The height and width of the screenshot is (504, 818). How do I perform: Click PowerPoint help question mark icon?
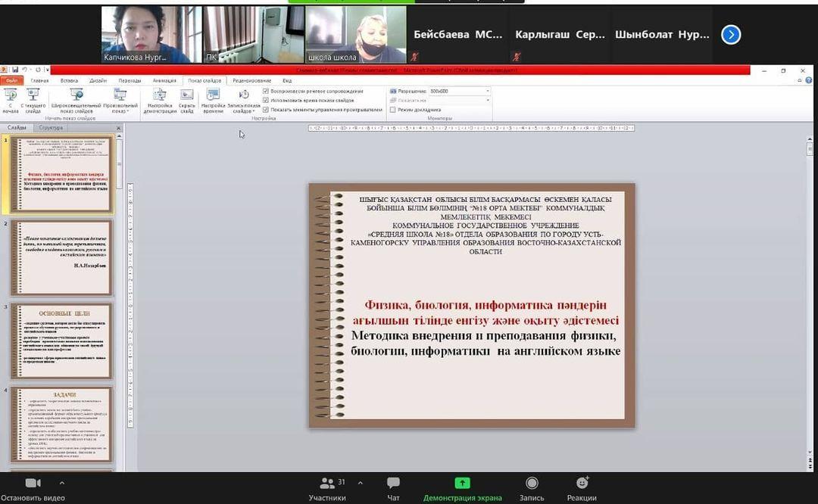(x=809, y=80)
